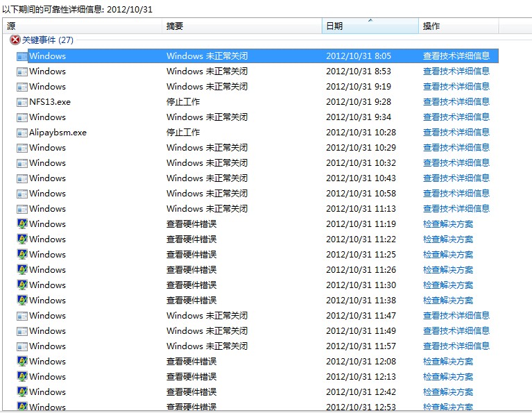Viewport: 532px width, 413px height.
Task: Click the hardware error icon at 11:22
Action: 22,239
